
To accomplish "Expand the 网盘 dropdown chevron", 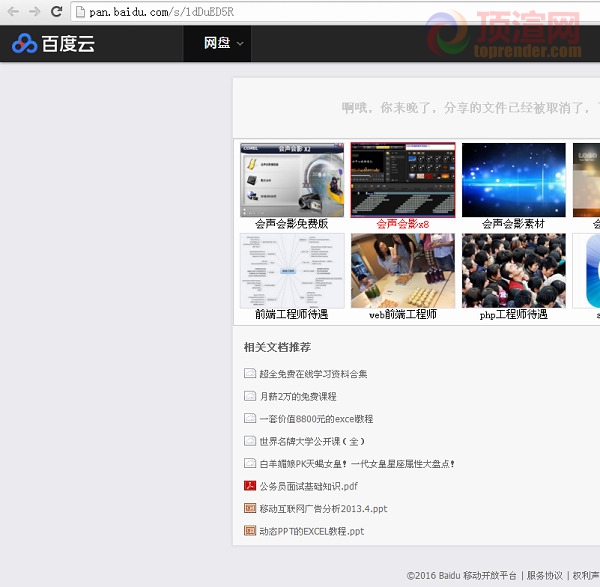I will coord(240,44).
